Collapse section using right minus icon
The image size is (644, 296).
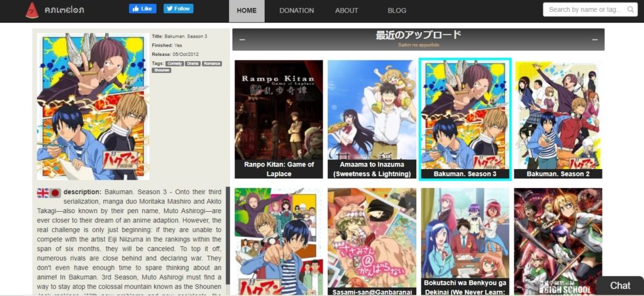tap(595, 40)
